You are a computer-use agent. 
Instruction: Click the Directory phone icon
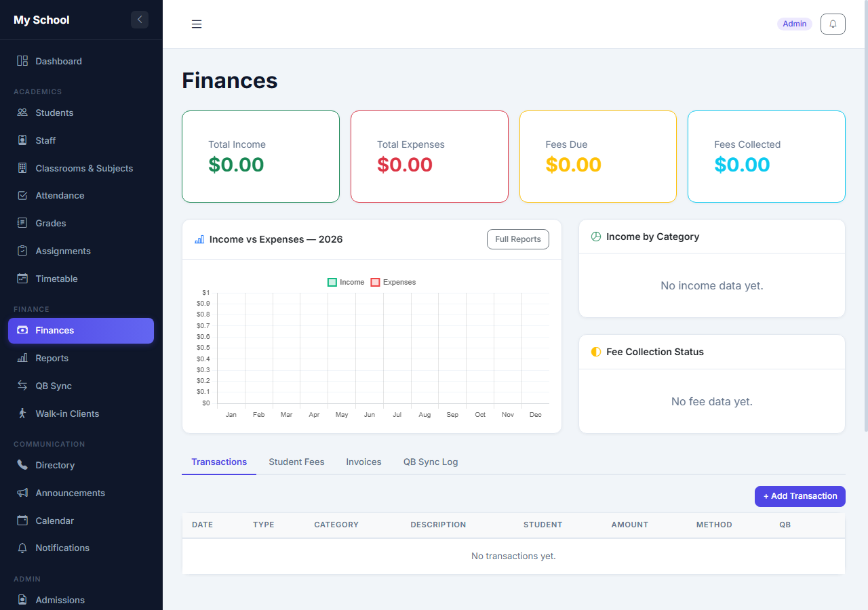(x=22, y=465)
